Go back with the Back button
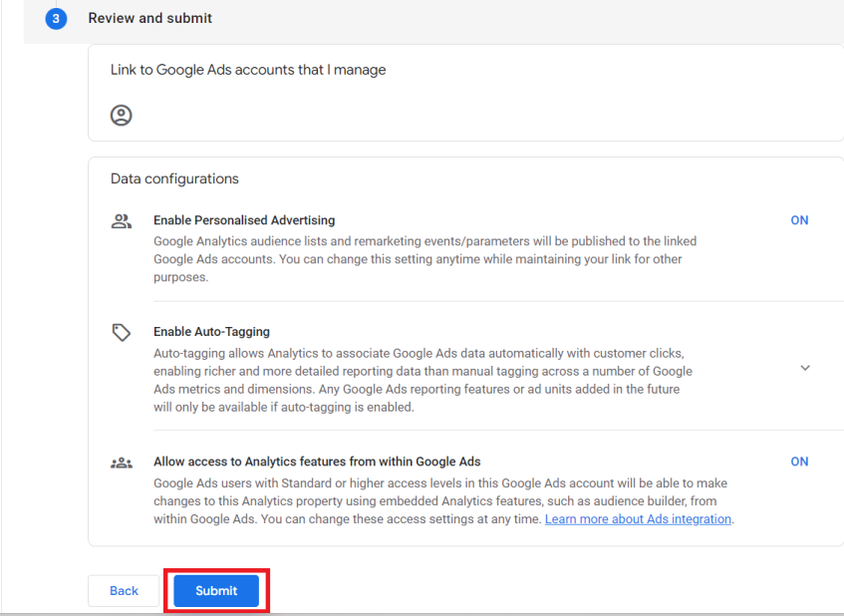 click(x=124, y=591)
